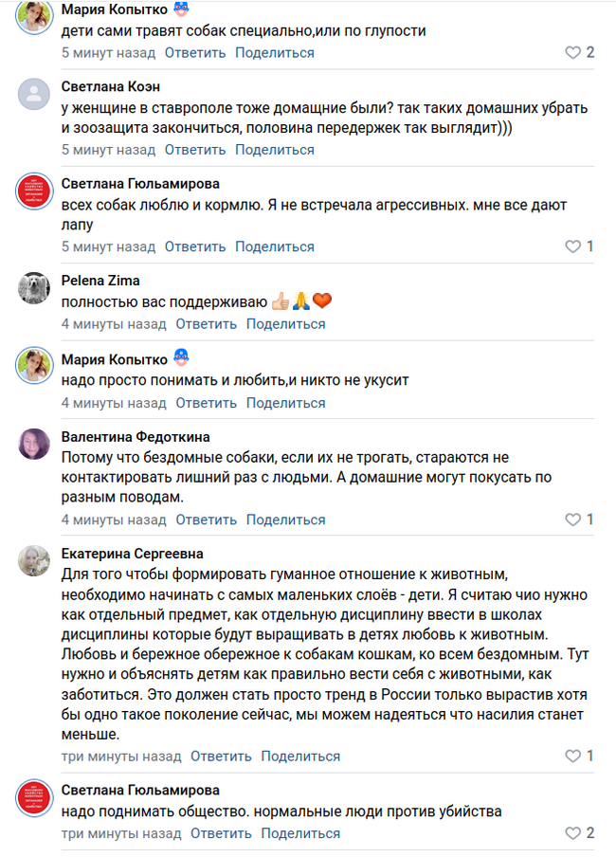
Task: Open Светлана Коэн's default grey avatar
Action: (x=33, y=93)
